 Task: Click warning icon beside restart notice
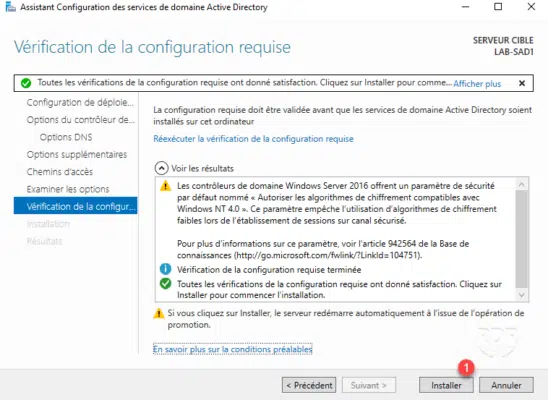tap(159, 313)
